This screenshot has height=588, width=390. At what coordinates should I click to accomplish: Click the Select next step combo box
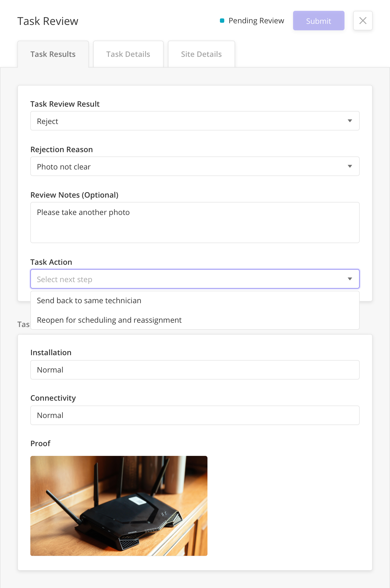195,279
